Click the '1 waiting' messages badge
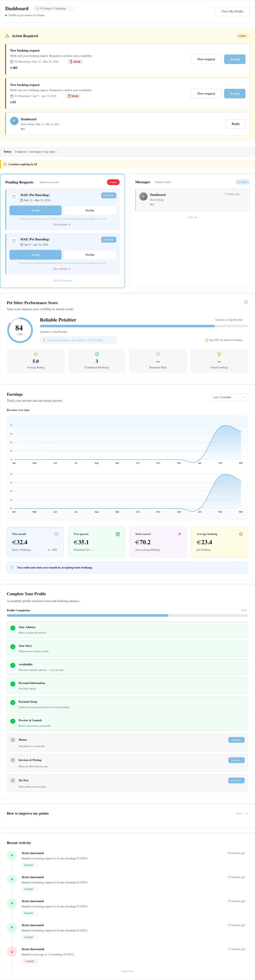 242,182
